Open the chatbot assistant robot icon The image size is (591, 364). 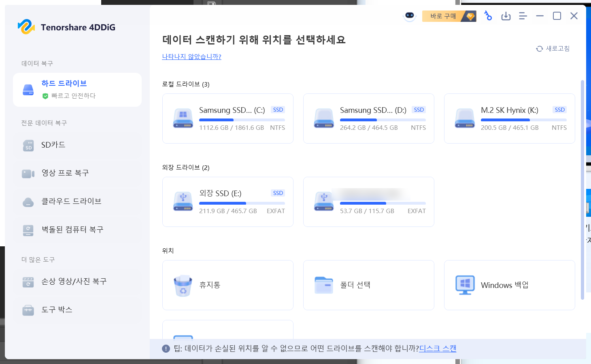[410, 16]
